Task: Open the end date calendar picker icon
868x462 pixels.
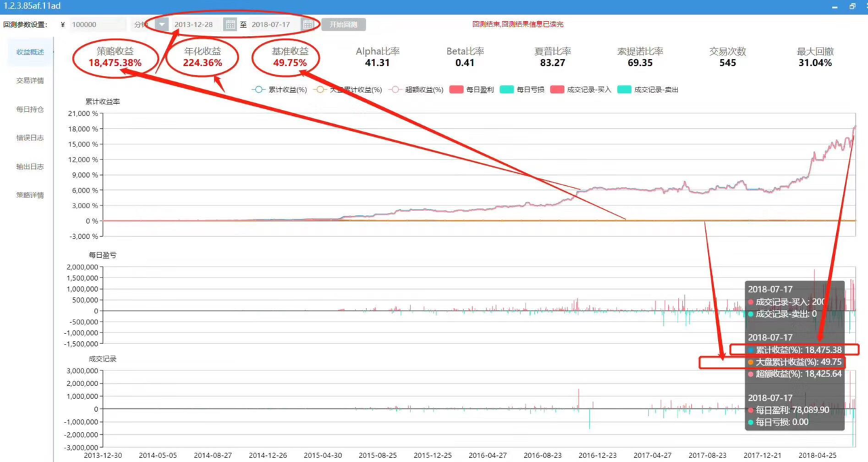Action: (308, 24)
